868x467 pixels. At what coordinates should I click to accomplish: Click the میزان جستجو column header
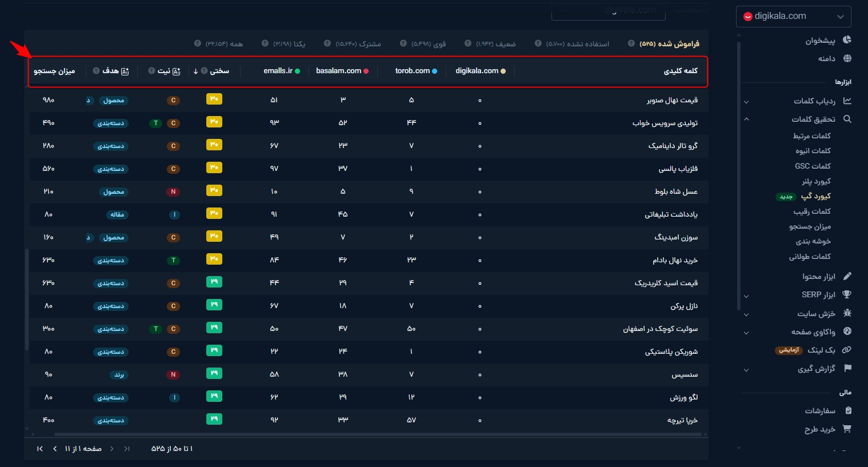(54, 71)
